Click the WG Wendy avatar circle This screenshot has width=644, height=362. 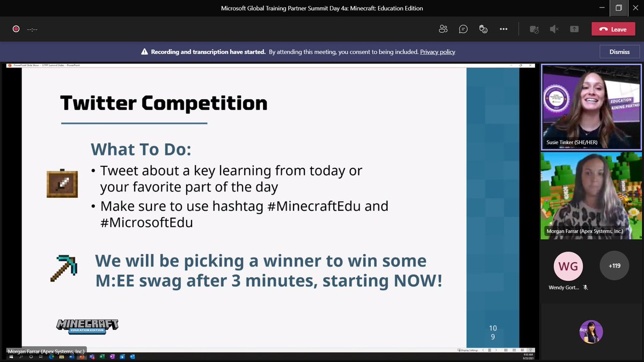tap(568, 265)
